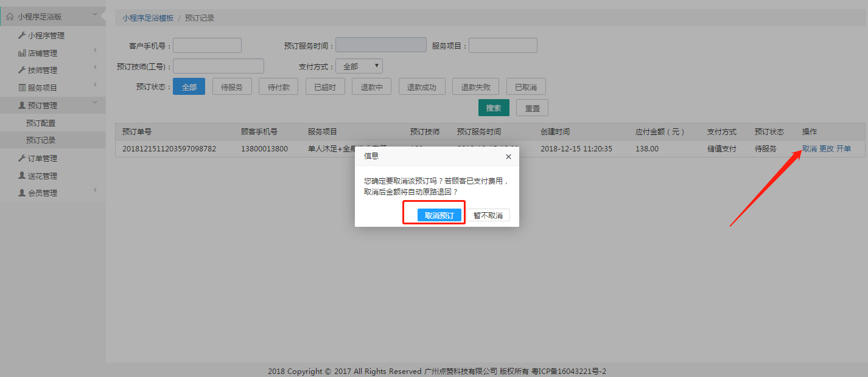The height and width of the screenshot is (377, 868).
Task: Click the 暂不取消 button
Action: click(x=488, y=216)
